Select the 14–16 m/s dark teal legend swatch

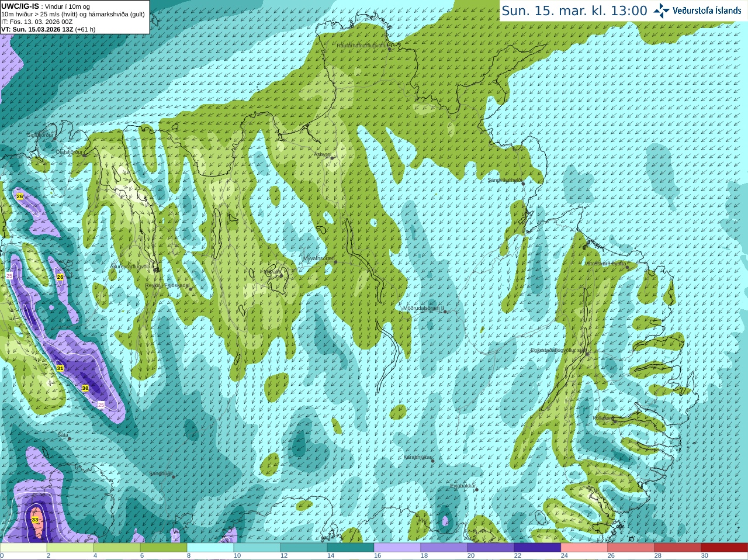tap(351, 548)
